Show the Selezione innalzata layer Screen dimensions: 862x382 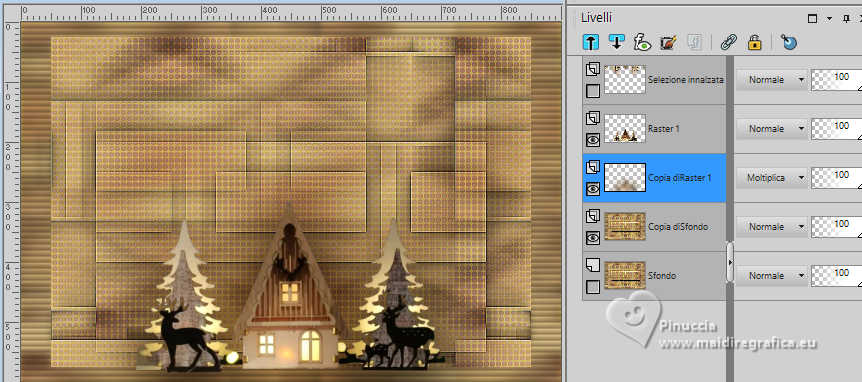[x=593, y=91]
